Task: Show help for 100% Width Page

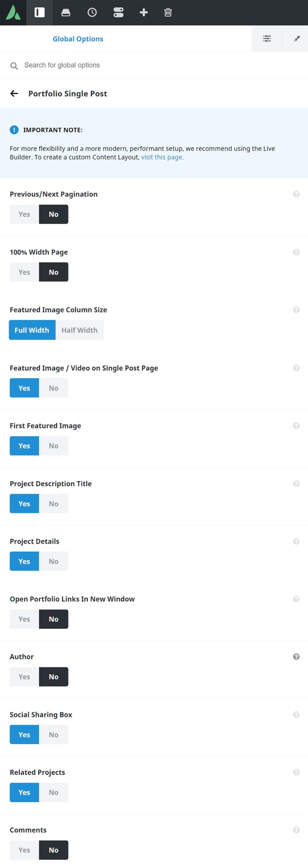Action: (x=296, y=252)
